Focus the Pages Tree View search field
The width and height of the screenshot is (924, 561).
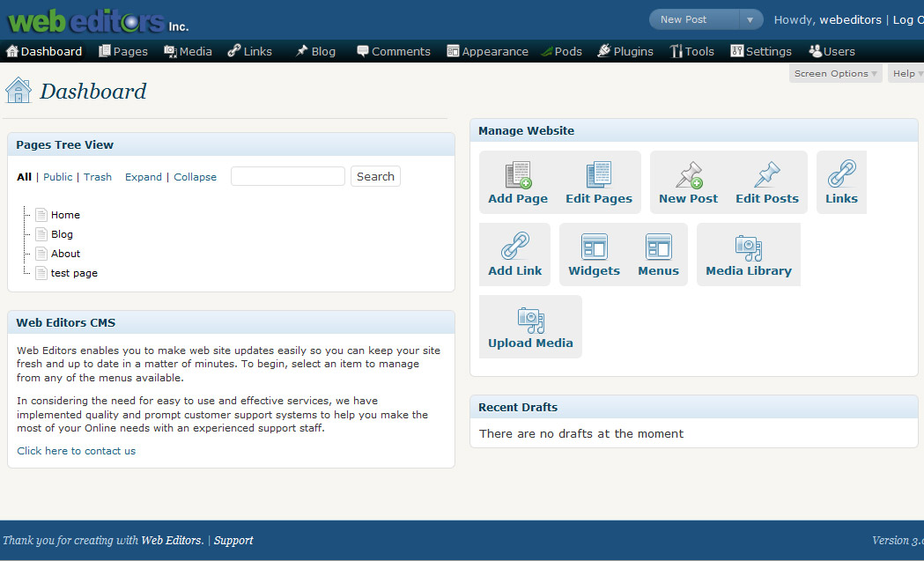[287, 176]
